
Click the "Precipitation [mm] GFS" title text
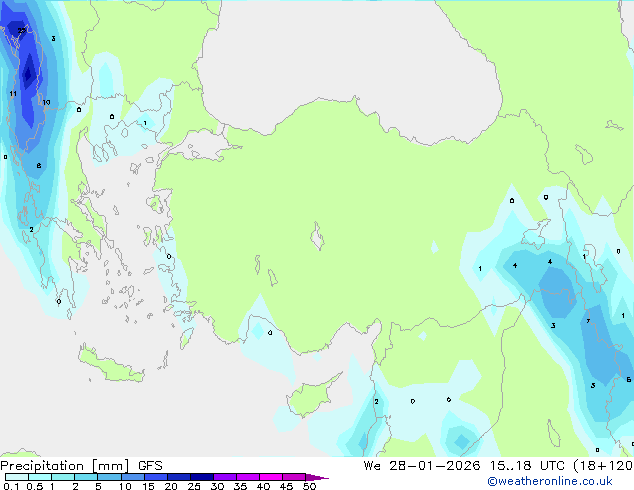tap(81, 466)
